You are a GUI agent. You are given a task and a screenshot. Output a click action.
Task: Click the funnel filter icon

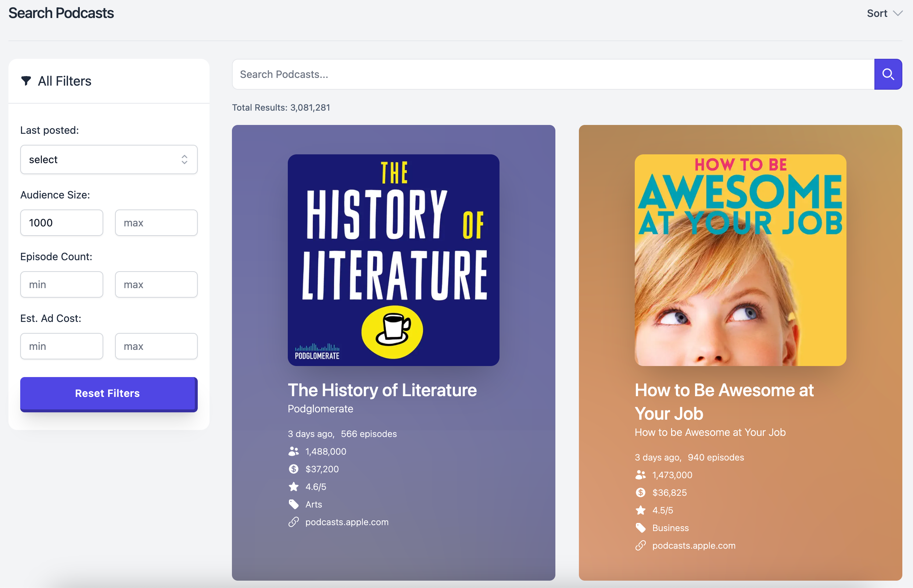pos(26,80)
